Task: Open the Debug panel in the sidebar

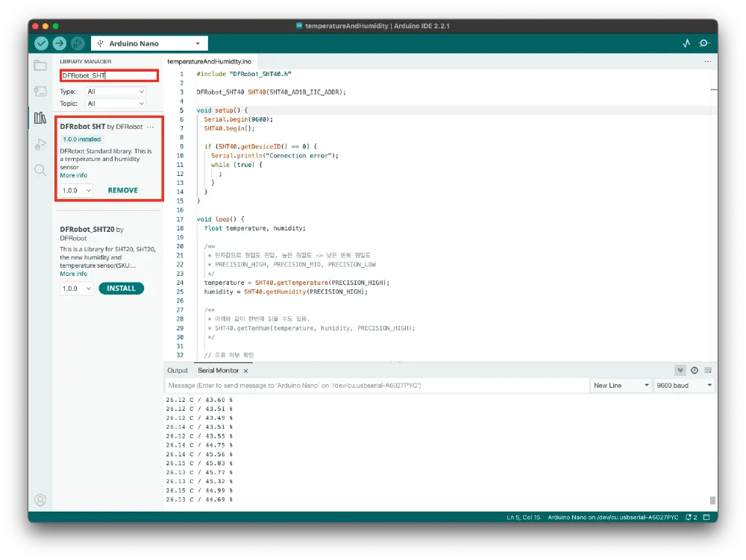Action: coord(40,144)
